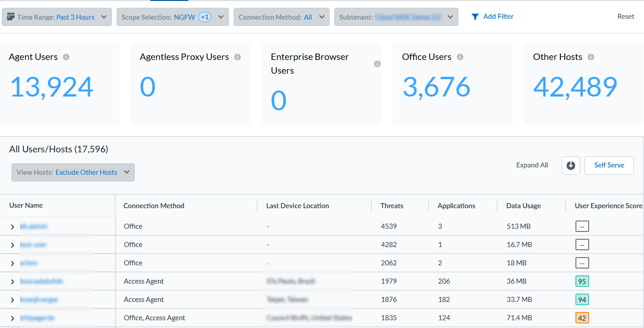This screenshot has width=644, height=328.
Task: Expand the first user row
Action: pyautogui.click(x=12, y=227)
